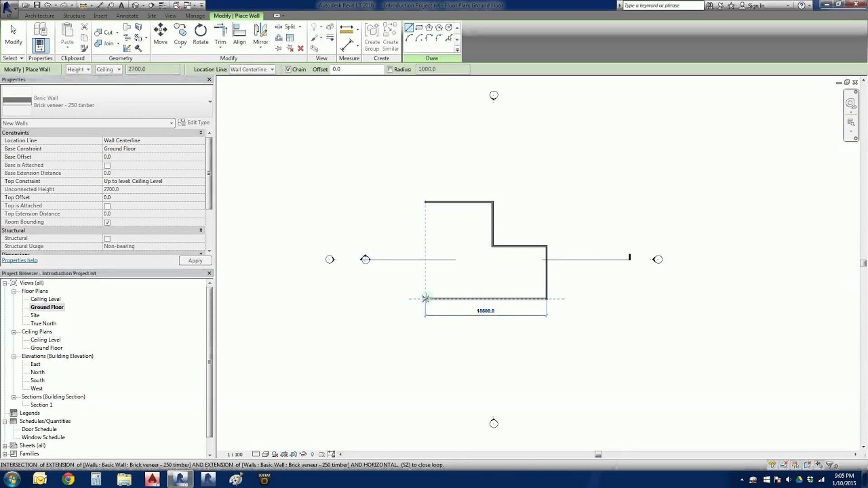Uncheck the Room Bounding checkbox
The height and width of the screenshot is (488, 868).
107,222
